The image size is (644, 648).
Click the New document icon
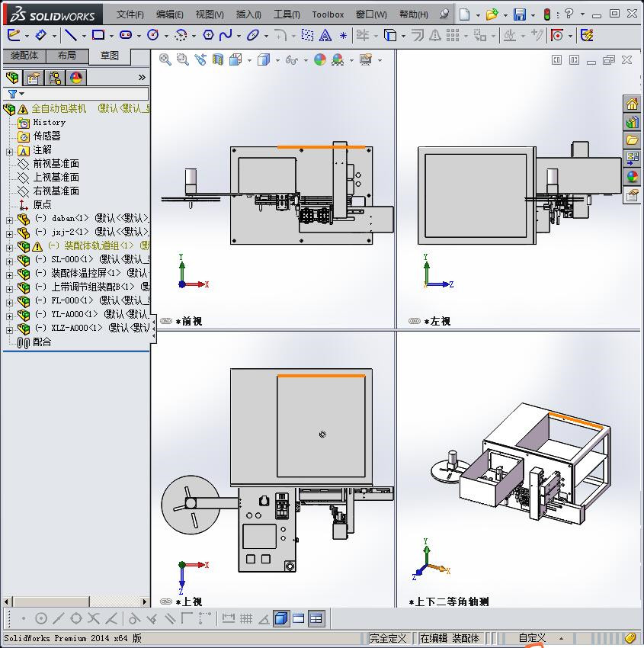point(464,15)
